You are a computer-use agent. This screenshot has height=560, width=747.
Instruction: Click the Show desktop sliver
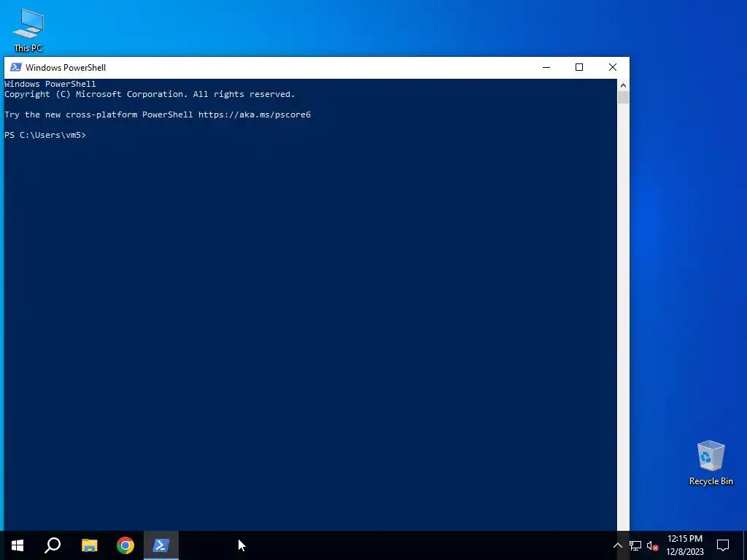pos(745,545)
